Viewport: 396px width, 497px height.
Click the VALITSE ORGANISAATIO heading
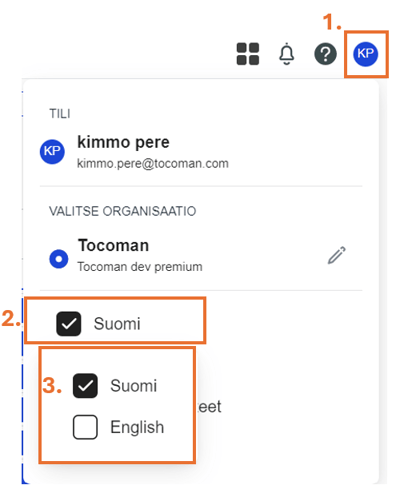pos(122,211)
